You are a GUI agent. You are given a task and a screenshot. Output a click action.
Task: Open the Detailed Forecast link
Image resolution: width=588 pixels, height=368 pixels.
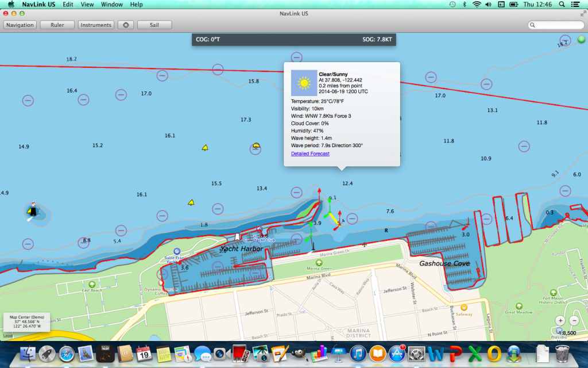click(310, 154)
